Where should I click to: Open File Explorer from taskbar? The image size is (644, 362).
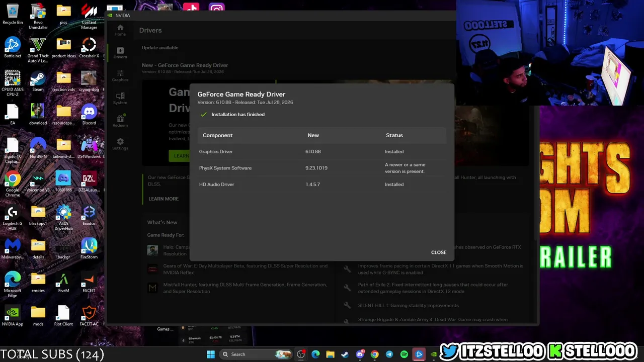click(330, 354)
